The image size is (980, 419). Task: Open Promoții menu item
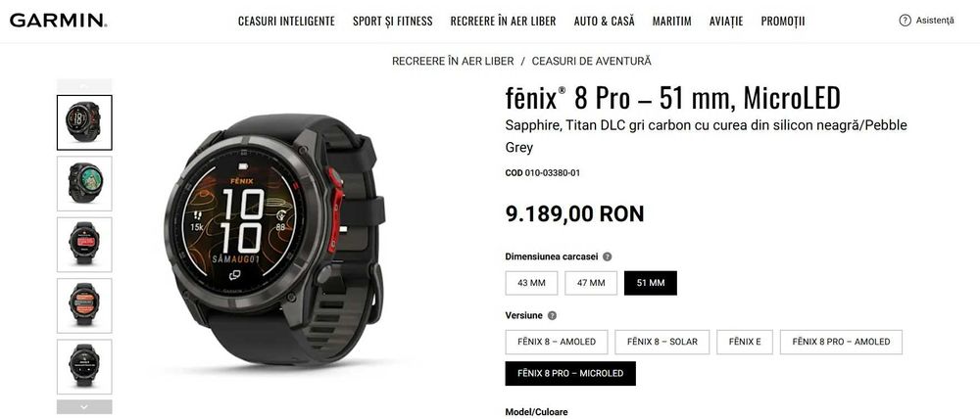(x=782, y=22)
